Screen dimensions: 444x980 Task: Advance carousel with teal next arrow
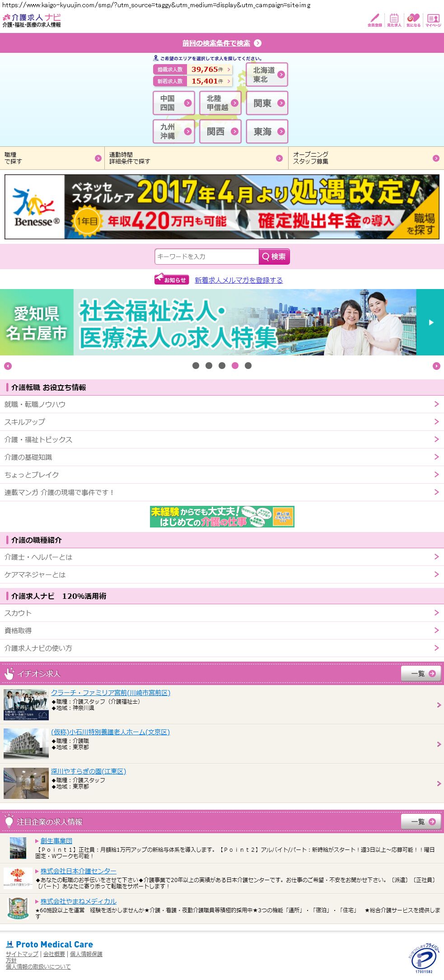point(430,322)
